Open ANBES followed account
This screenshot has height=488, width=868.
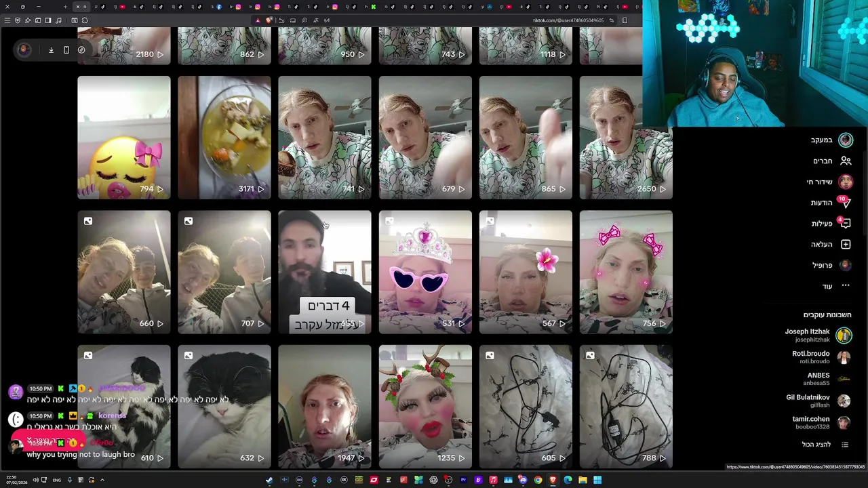click(827, 379)
